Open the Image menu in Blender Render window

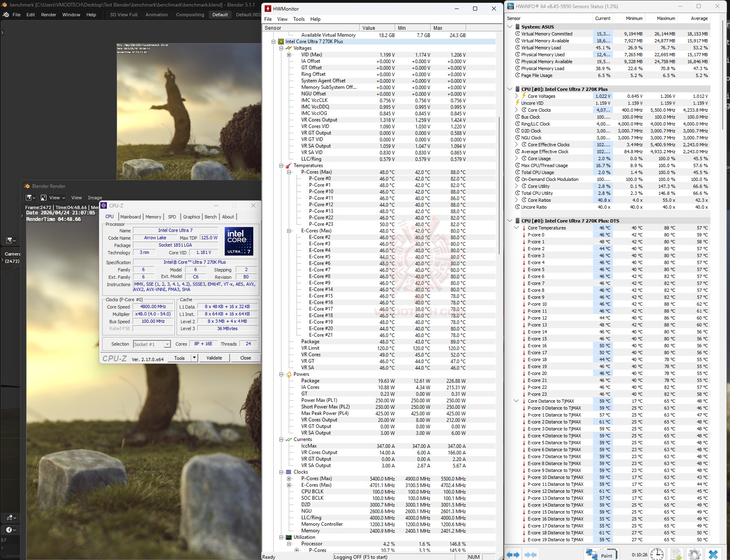coord(95,198)
